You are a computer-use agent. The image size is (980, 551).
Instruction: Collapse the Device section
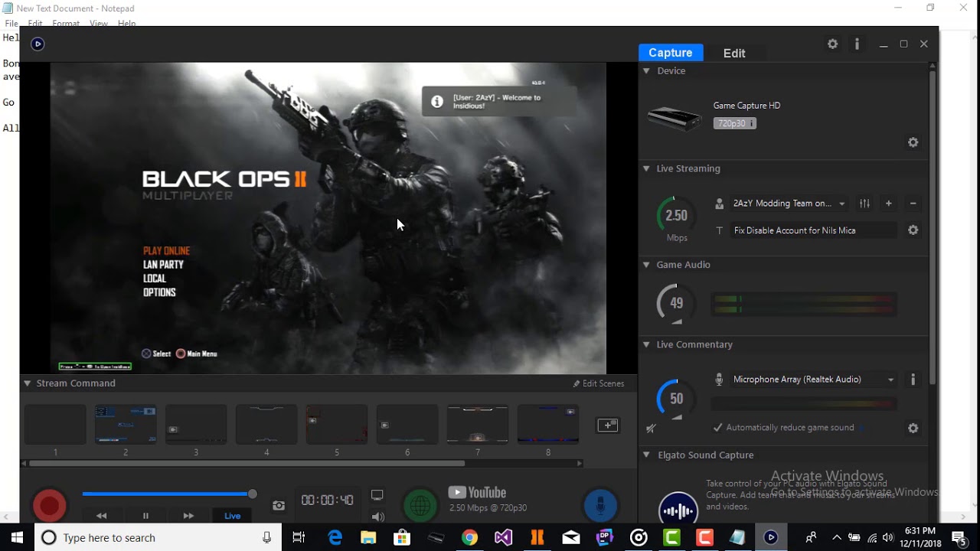tap(646, 70)
